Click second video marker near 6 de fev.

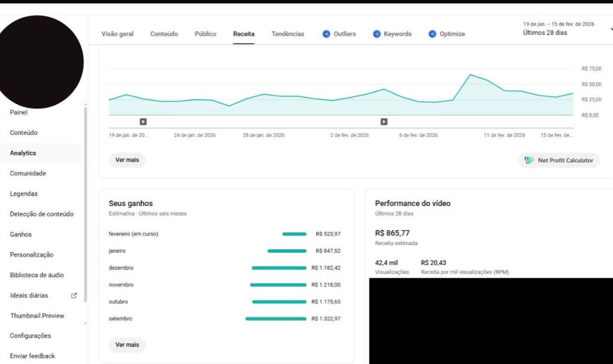pos(384,122)
